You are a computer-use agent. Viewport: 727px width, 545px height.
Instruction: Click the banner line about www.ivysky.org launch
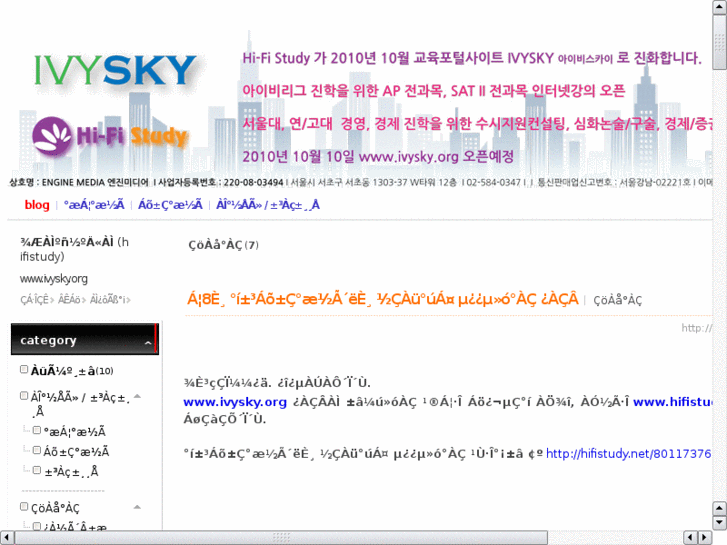tap(378, 156)
